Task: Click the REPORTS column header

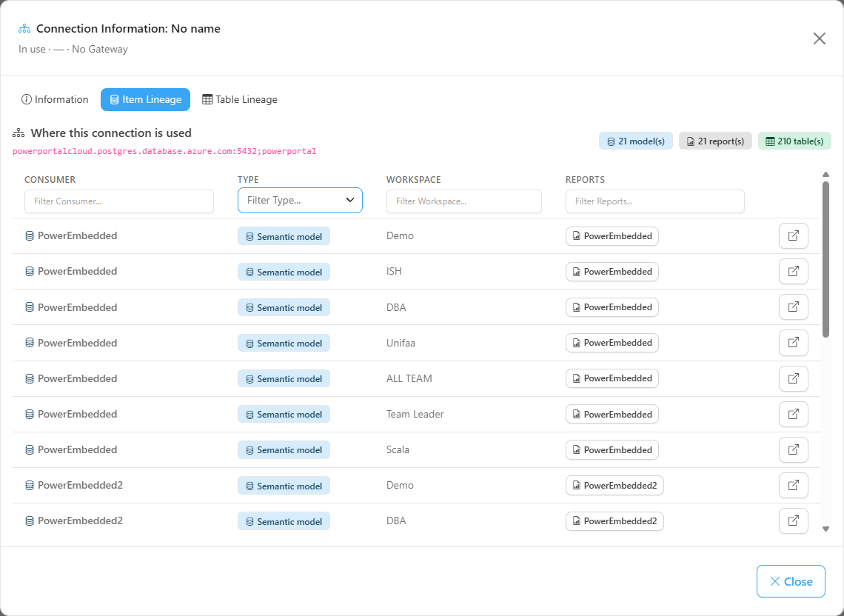Action: pos(585,180)
